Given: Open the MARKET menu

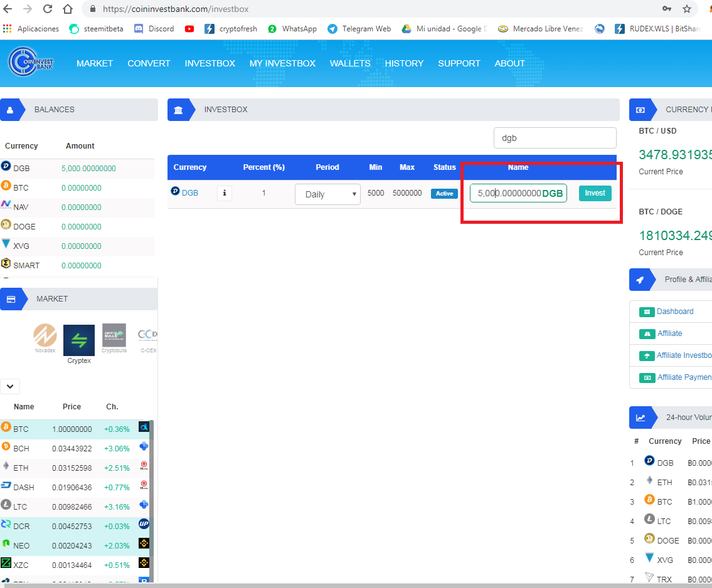Looking at the screenshot, I should [x=95, y=63].
